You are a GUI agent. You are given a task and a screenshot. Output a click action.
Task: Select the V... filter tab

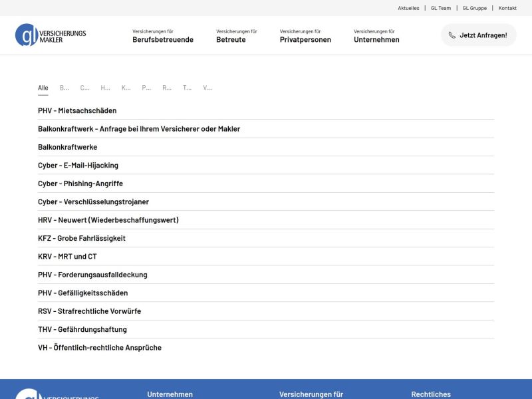click(207, 88)
